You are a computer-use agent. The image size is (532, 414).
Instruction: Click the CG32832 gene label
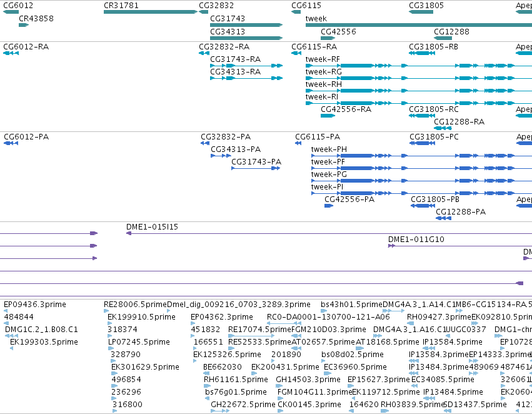coord(216,6)
